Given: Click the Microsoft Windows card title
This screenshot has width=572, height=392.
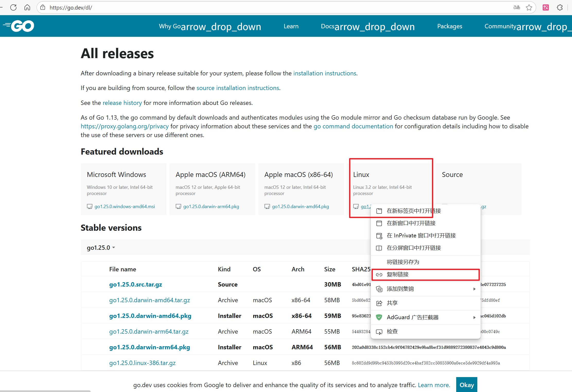Looking at the screenshot, I should (x=116, y=175).
